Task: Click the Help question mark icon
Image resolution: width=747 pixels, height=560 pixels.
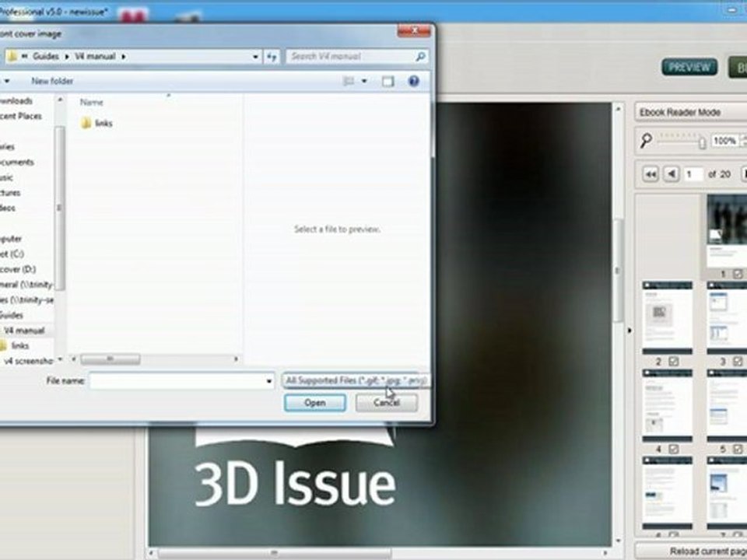Action: click(413, 81)
